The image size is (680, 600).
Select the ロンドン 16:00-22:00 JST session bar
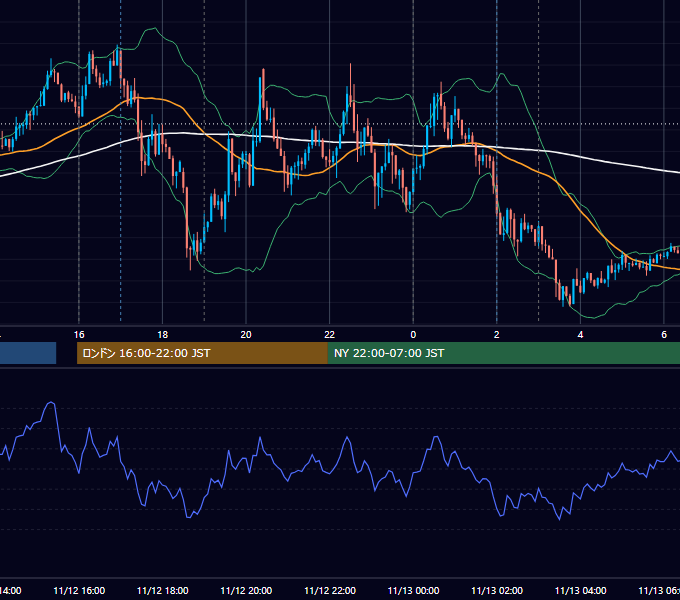202,353
